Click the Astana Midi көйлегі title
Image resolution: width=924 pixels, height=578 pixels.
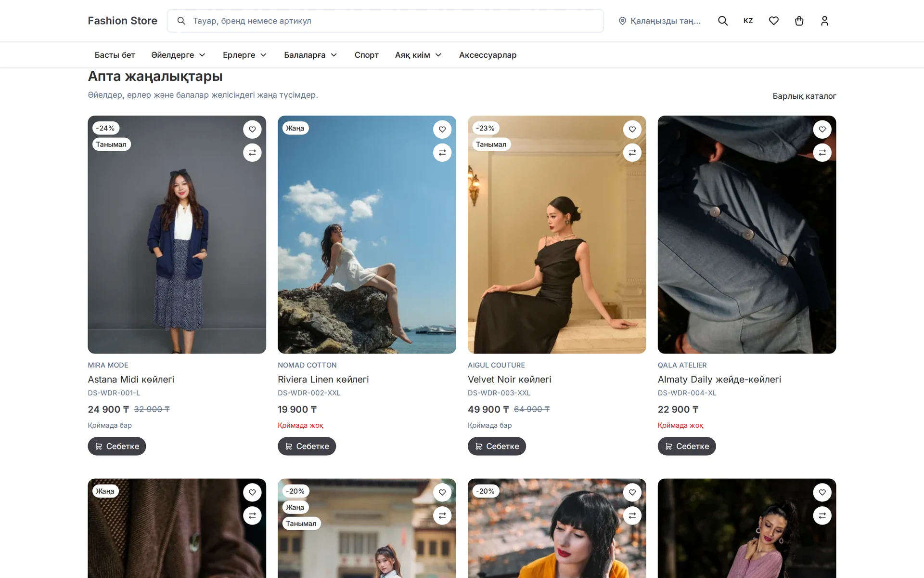coord(131,380)
